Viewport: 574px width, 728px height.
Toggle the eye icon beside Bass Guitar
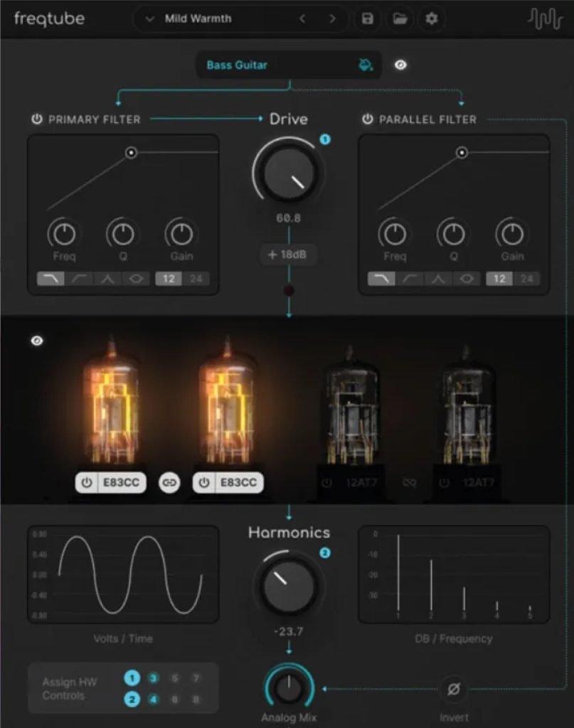coord(401,65)
